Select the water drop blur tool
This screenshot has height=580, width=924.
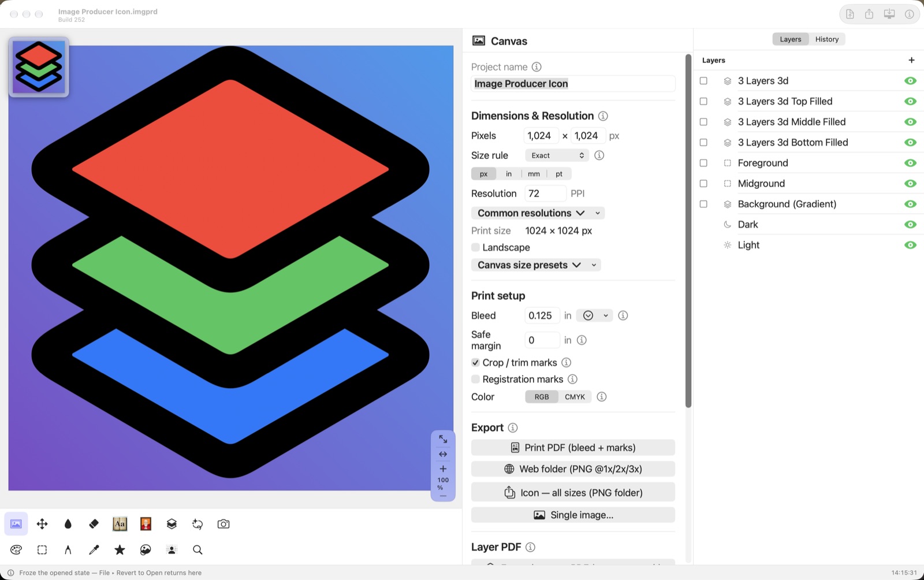[x=68, y=524]
